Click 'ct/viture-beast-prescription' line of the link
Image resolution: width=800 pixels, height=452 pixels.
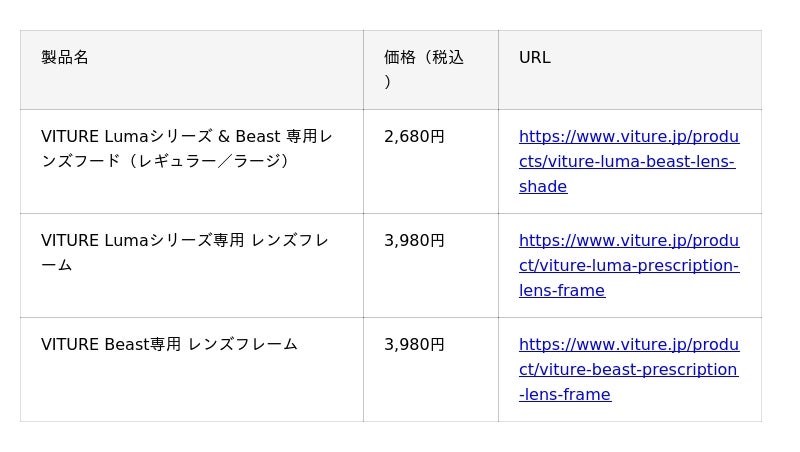coord(628,370)
